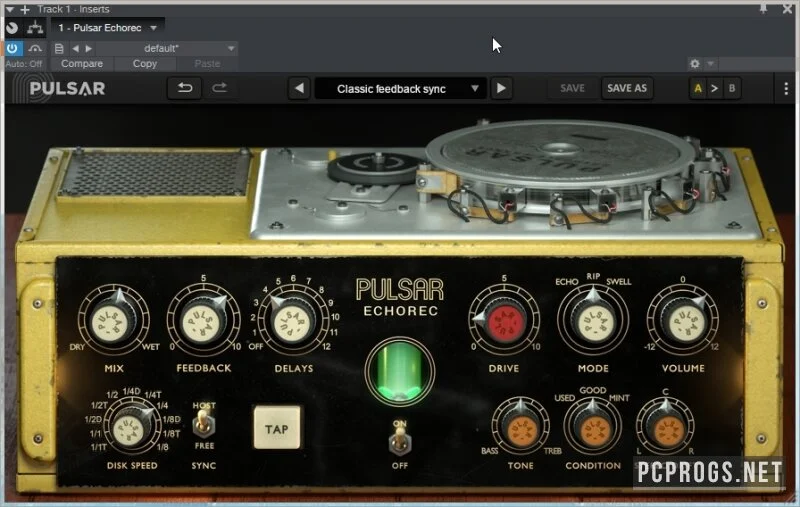Screen dimensions: 800x507
Task: Click the green magic eye indicator
Action: pos(399,371)
